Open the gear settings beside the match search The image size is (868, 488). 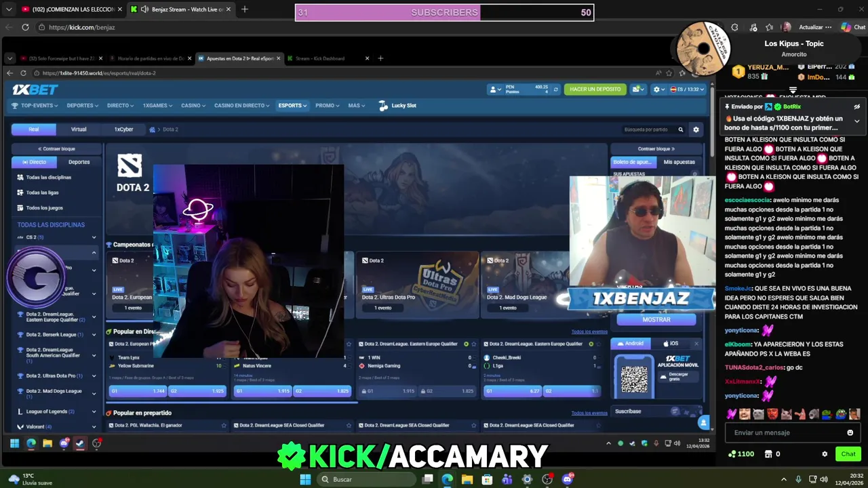[696, 129]
